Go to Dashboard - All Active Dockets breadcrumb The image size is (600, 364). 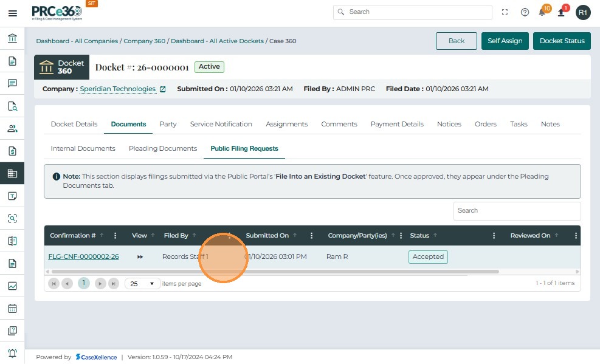pos(218,41)
